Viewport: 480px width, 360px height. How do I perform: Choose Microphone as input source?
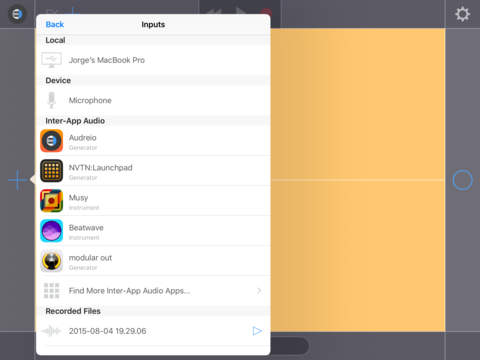click(x=153, y=100)
